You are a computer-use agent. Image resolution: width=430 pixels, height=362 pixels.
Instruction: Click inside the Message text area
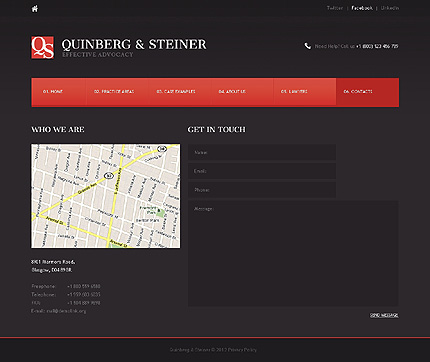point(293,253)
